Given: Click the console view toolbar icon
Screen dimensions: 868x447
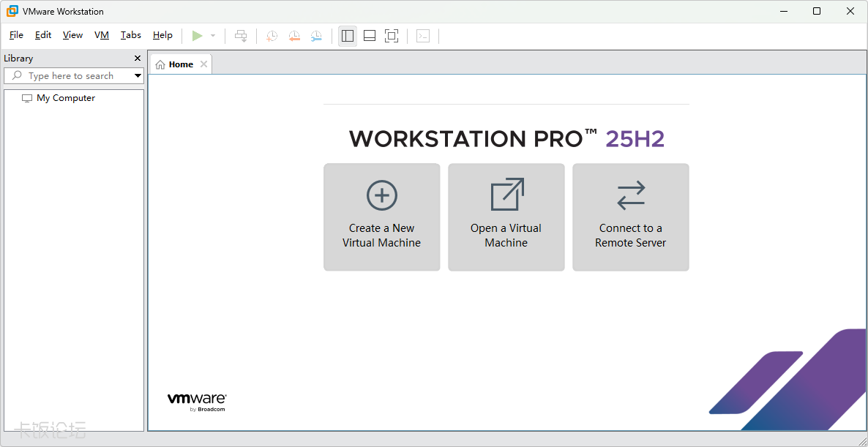Looking at the screenshot, I should (x=423, y=36).
